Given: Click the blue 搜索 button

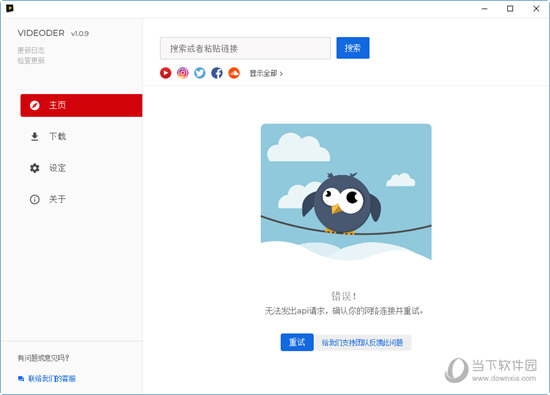Looking at the screenshot, I should (x=353, y=48).
